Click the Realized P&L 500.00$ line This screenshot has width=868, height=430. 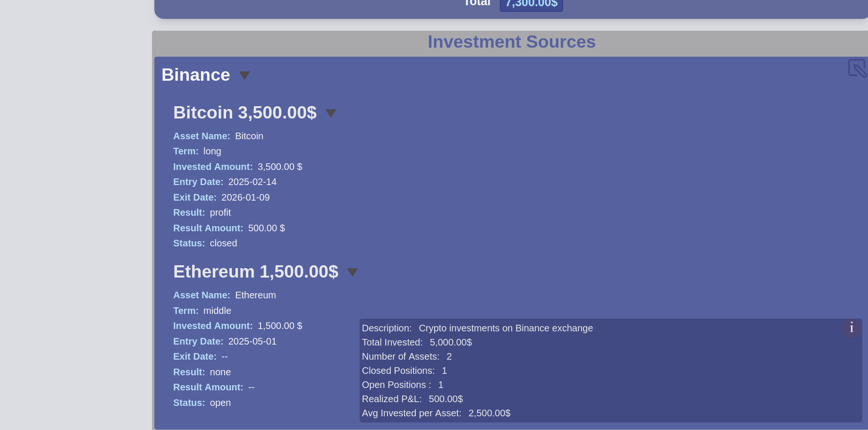[x=412, y=399]
